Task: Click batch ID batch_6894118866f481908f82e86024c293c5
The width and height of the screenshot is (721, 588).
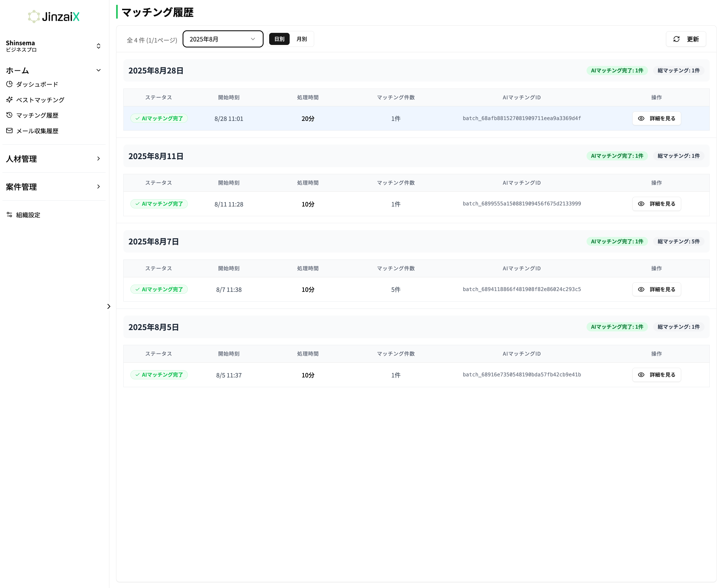Action: (x=522, y=289)
